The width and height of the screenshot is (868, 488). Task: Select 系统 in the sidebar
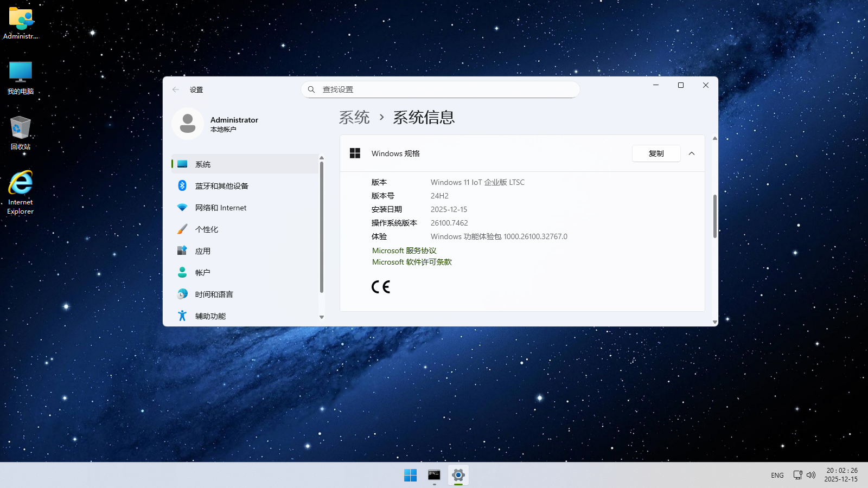point(245,164)
